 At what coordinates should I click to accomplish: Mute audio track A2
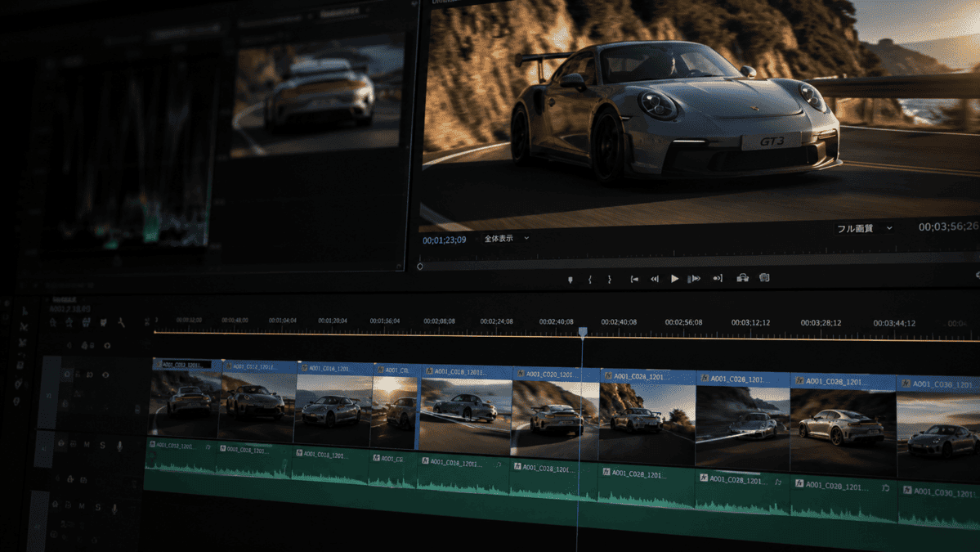click(82, 506)
